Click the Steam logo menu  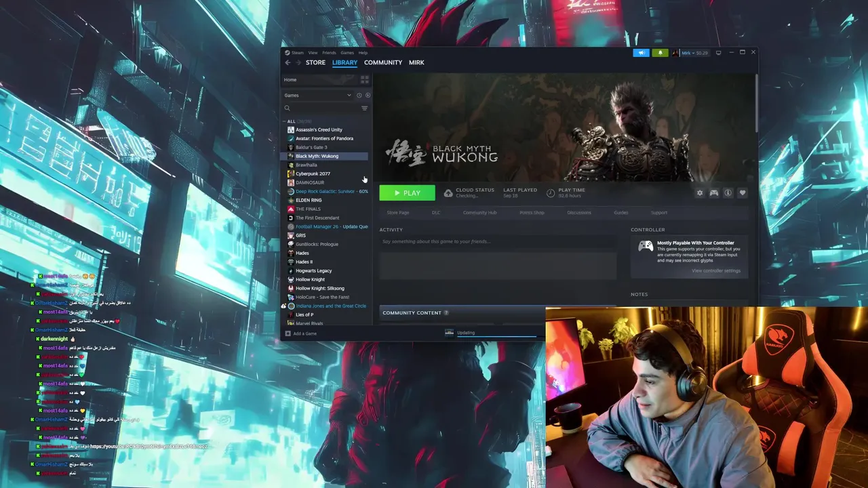pos(294,52)
